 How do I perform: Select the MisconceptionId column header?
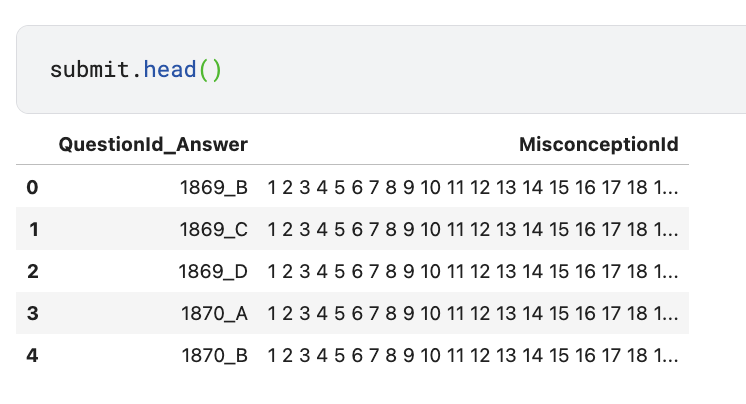pos(599,144)
